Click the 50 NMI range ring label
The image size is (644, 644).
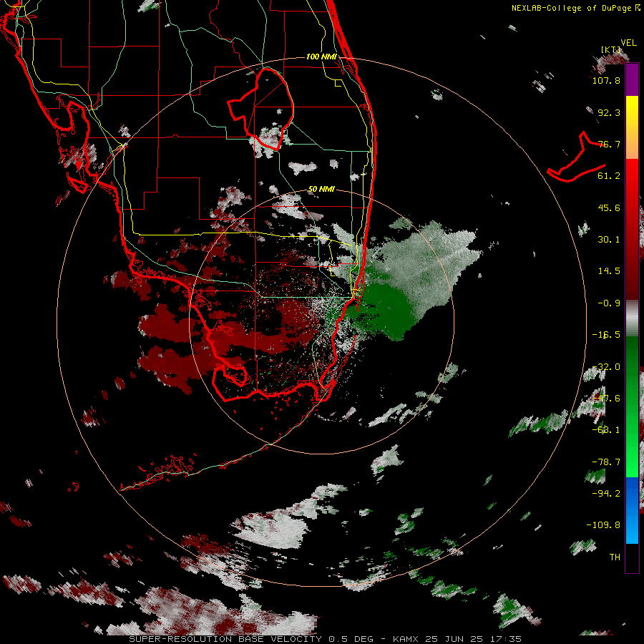click(321, 190)
